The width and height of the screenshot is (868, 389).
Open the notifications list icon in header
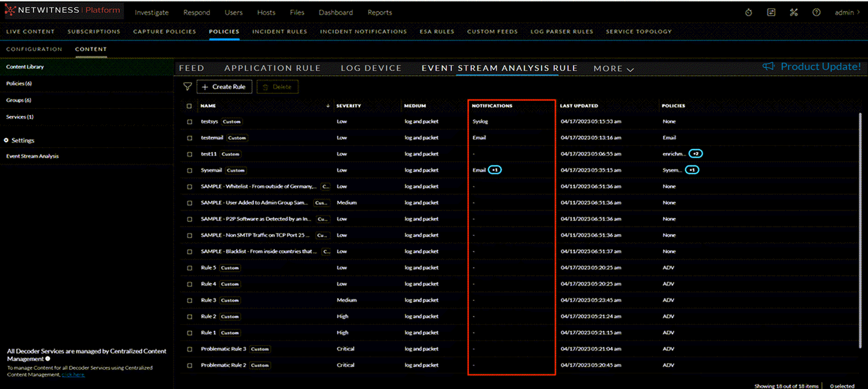point(771,12)
